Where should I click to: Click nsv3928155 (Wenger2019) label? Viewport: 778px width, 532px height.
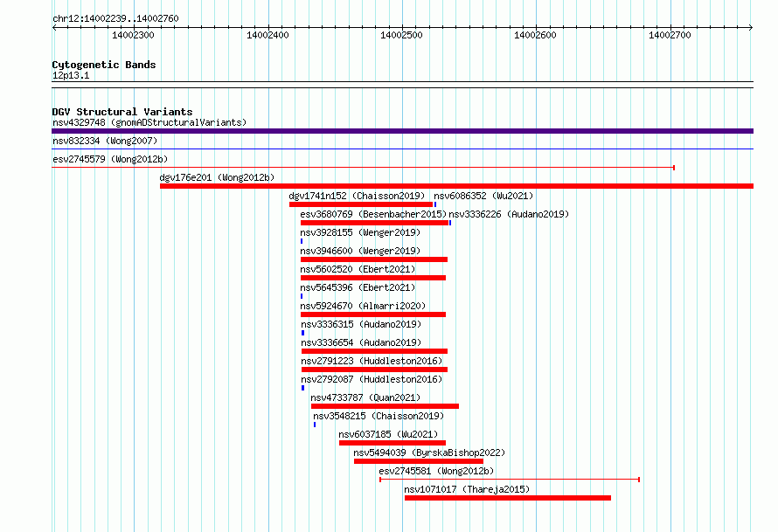pos(360,232)
